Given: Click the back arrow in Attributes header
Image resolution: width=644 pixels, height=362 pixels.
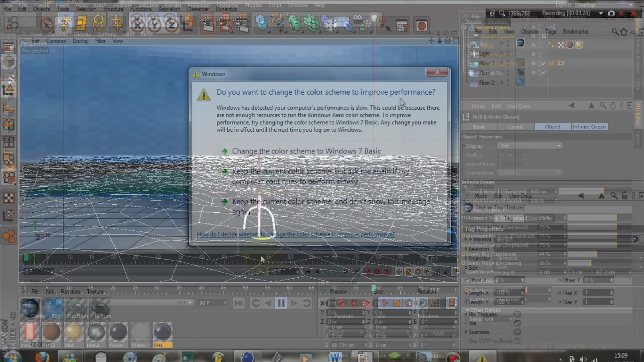Looking at the screenshot, I should 572,106.
